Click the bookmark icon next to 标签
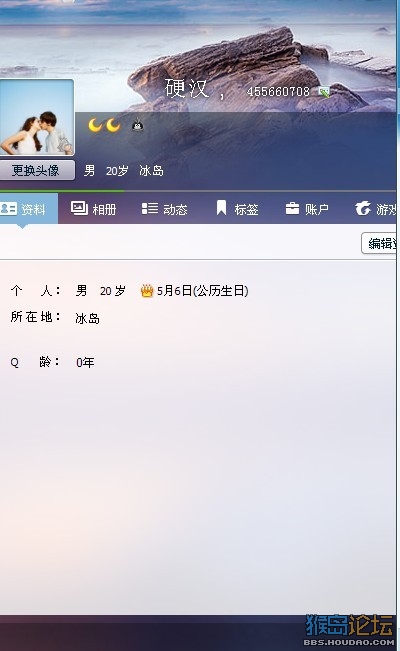The height and width of the screenshot is (651, 400). coord(221,208)
